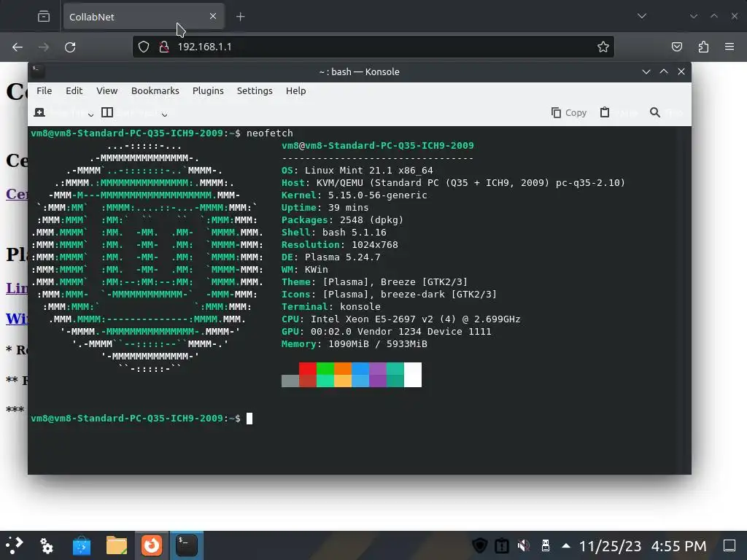The height and width of the screenshot is (560, 747).
Task: Click the Show Desktop button on taskbar
Action: point(729,545)
